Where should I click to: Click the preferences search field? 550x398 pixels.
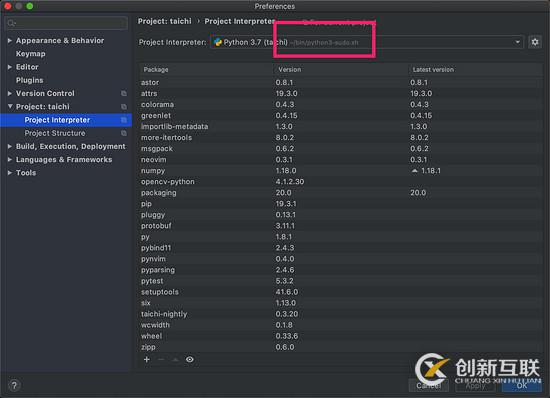coord(66,23)
